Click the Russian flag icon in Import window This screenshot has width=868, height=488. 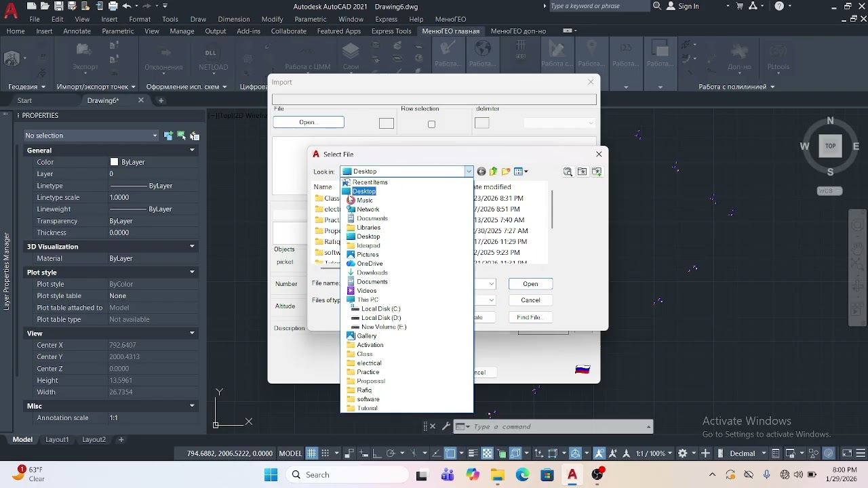pyautogui.click(x=583, y=369)
